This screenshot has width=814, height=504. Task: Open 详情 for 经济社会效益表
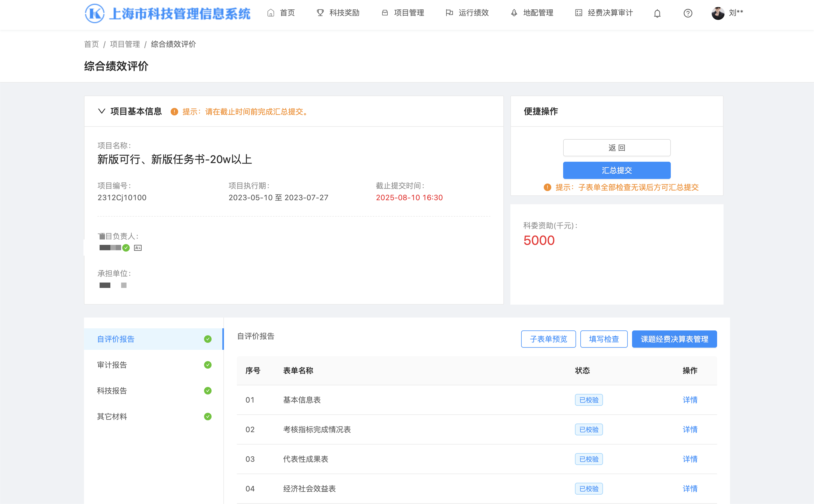pos(690,489)
